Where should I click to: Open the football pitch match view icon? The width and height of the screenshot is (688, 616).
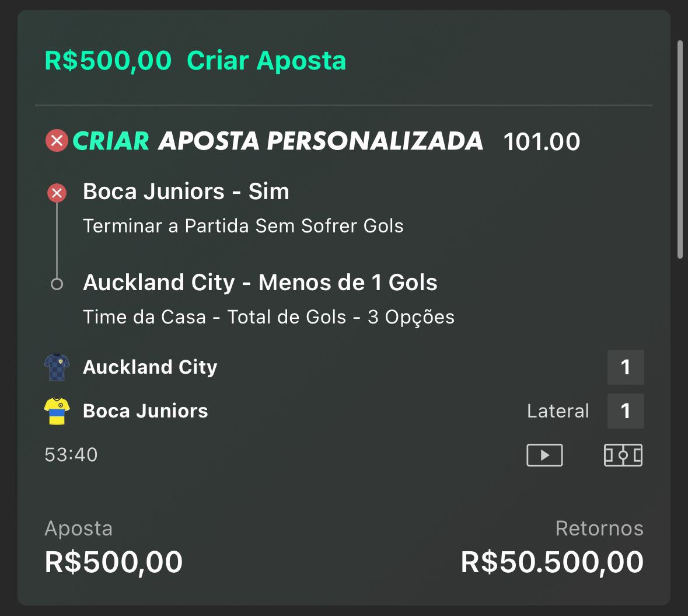pyautogui.click(x=623, y=455)
